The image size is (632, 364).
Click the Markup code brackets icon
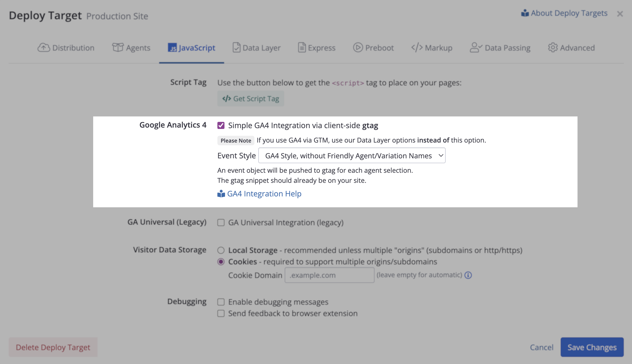click(417, 47)
